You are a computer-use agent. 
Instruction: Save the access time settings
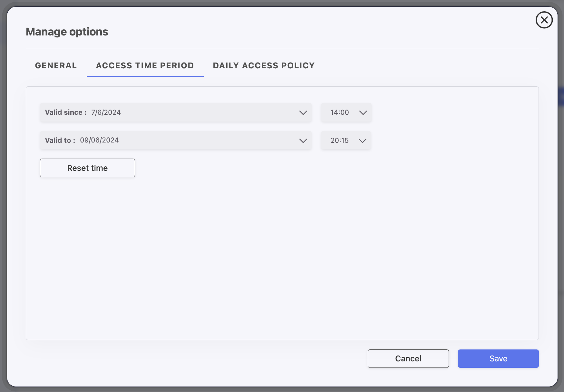pos(498,358)
